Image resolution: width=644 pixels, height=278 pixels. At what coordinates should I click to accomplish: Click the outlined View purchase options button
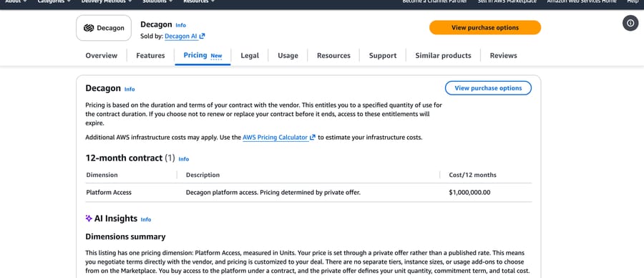pyautogui.click(x=488, y=88)
